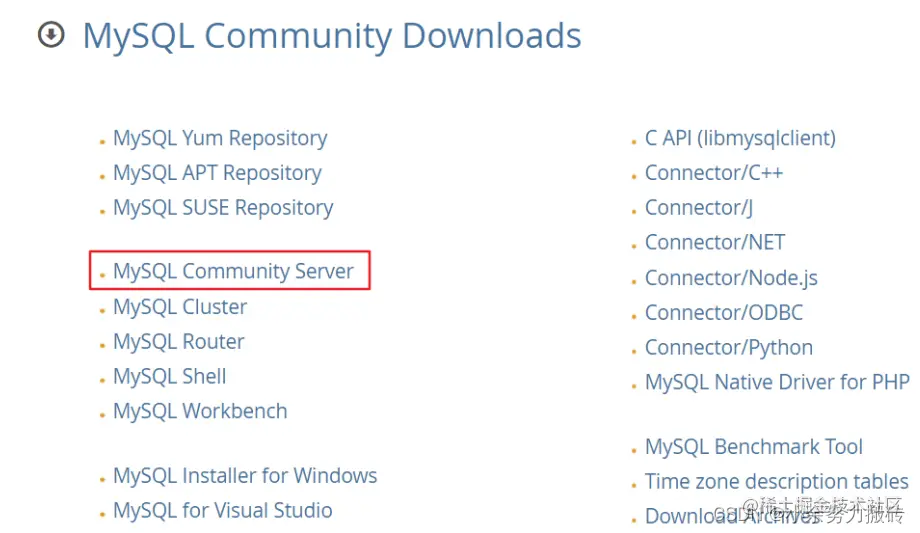Go to the MySQL Cluster download page
The image size is (920, 533).
[180, 306]
